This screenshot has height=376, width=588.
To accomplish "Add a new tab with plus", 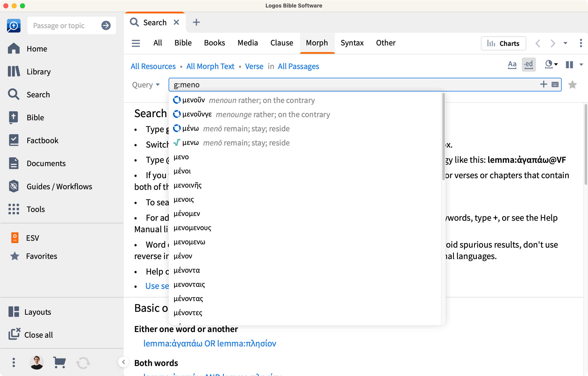I will click(196, 22).
